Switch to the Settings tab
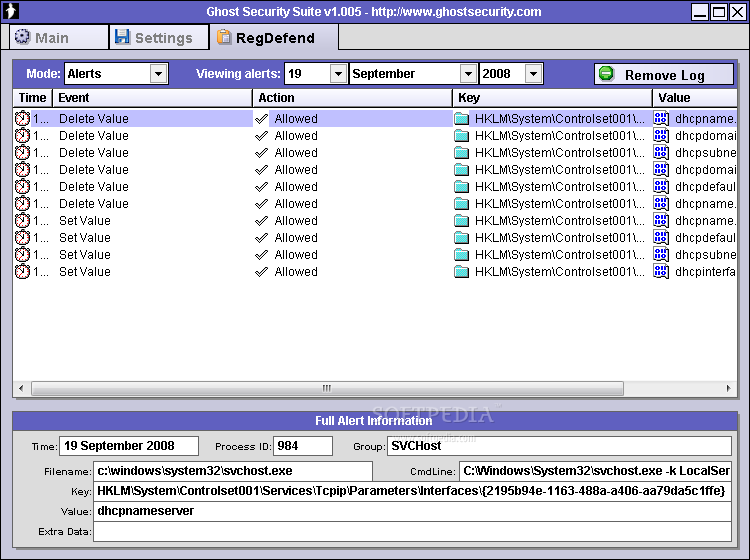This screenshot has width=750, height=560. (159, 37)
